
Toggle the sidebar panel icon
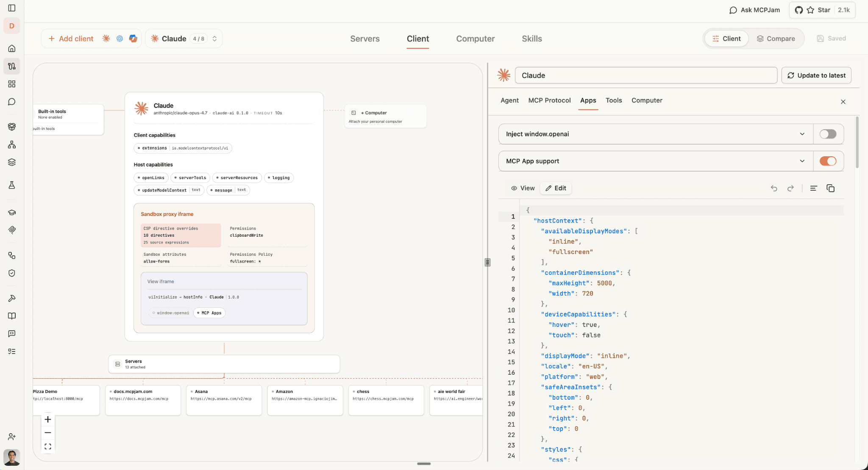[12, 8]
